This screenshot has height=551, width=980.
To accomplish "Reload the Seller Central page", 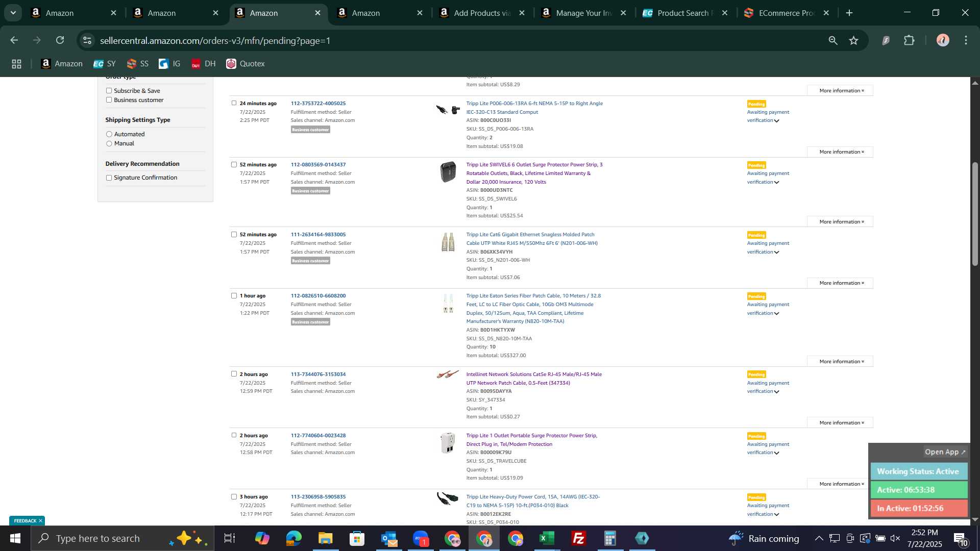I will (x=60, y=40).
